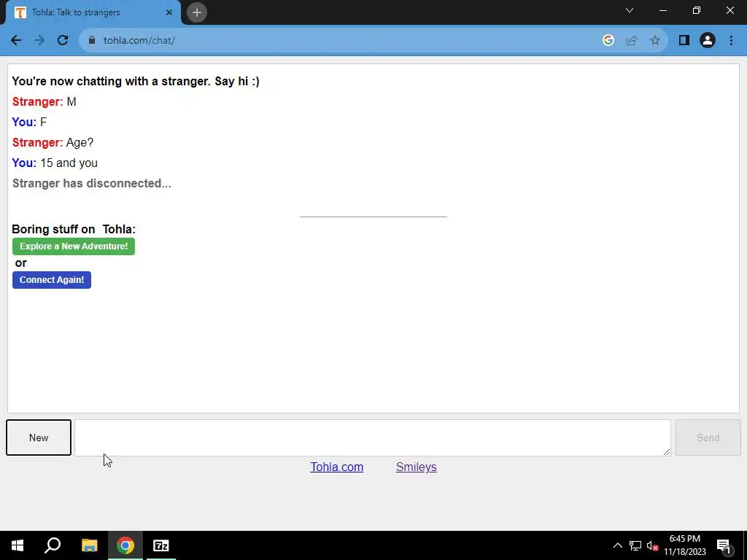Click the Connect Again! button

tap(52, 279)
